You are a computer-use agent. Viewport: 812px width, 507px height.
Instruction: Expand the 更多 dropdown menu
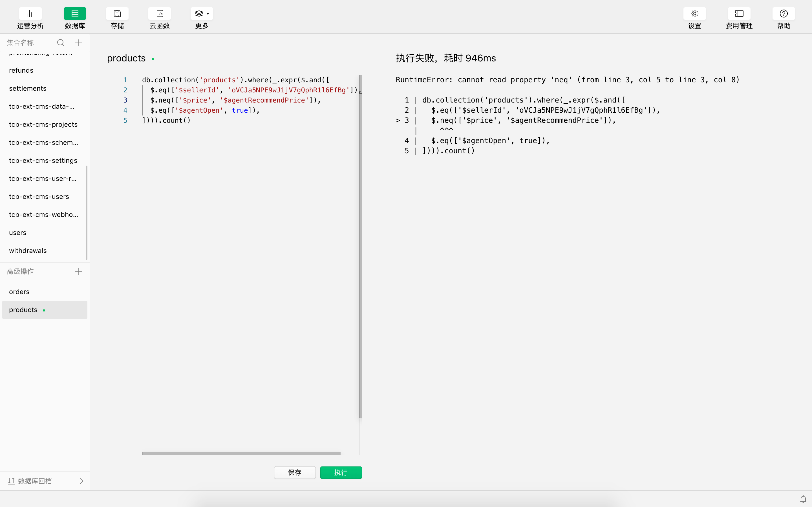(x=202, y=14)
